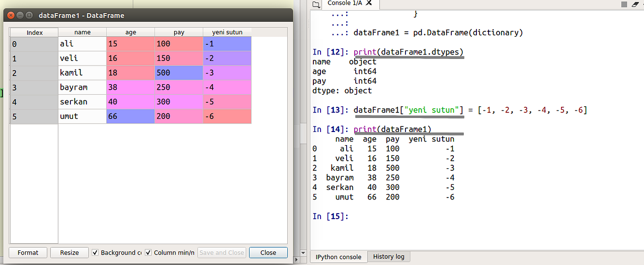Clear the console with the eraser icon

coord(635,4)
